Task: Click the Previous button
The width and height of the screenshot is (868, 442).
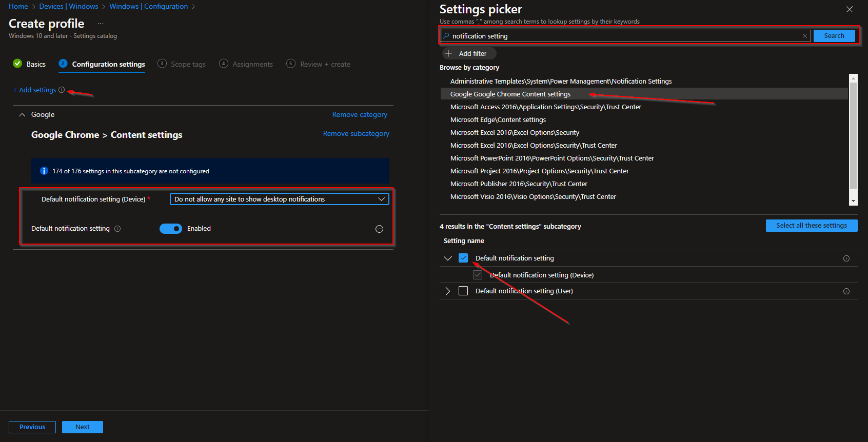Action: point(32,427)
